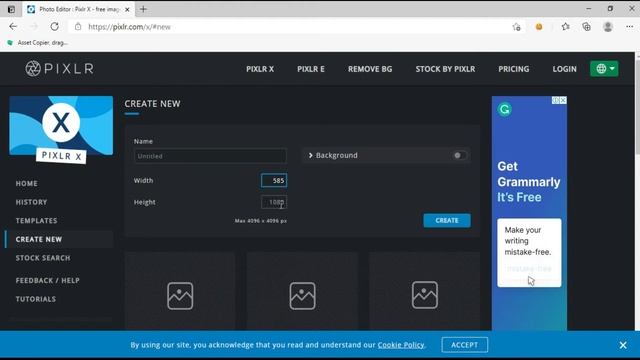Open STOCK BY PIXLR page
The image size is (640, 360).
[445, 69]
